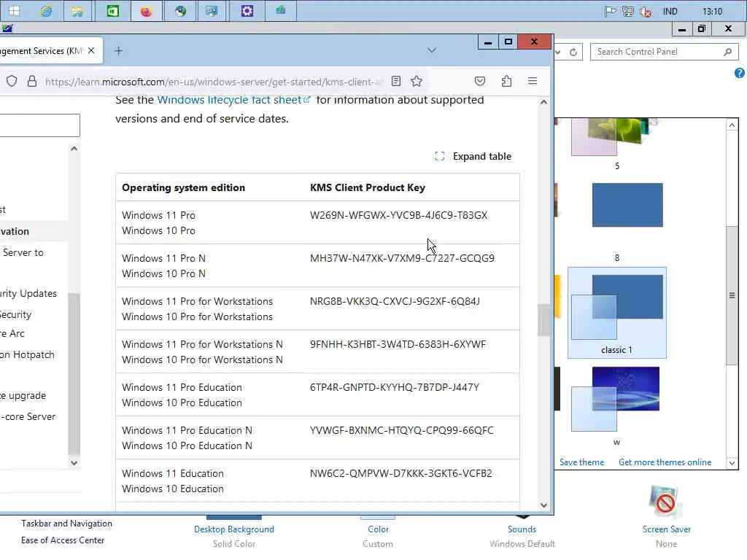Open File Explorer from taskbar
The image size is (747, 560).
coord(77,10)
